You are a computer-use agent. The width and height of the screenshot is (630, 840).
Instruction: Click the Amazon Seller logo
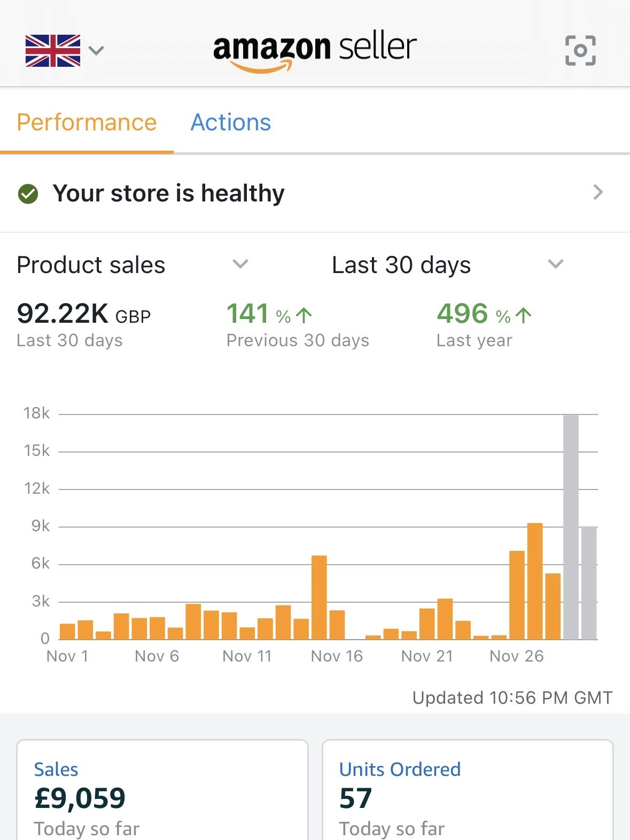click(314, 47)
